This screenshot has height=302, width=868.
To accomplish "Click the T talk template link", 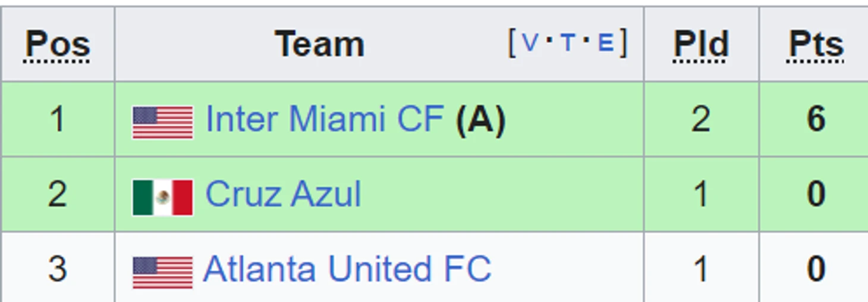I will 568,43.
